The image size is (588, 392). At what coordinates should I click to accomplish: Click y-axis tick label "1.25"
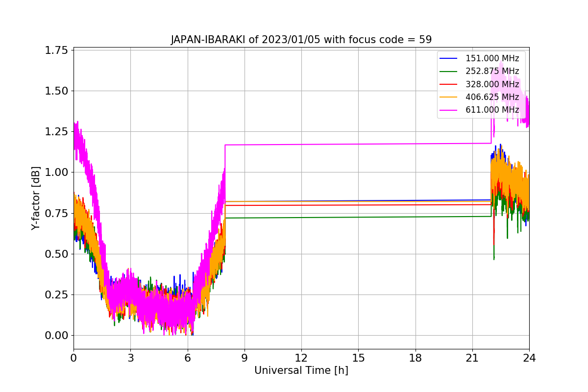[57, 131]
